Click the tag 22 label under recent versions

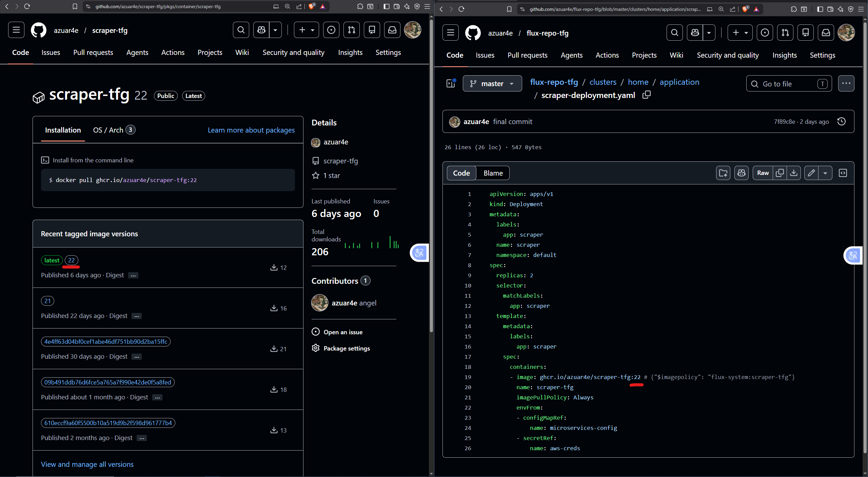coord(72,260)
